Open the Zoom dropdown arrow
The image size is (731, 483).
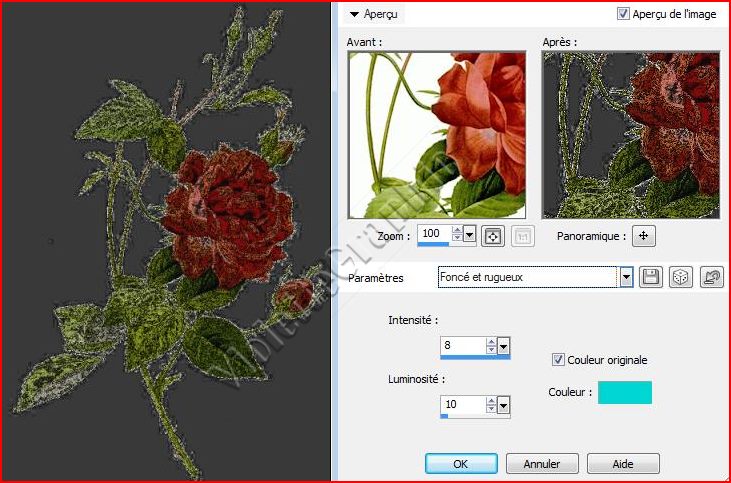tap(470, 234)
